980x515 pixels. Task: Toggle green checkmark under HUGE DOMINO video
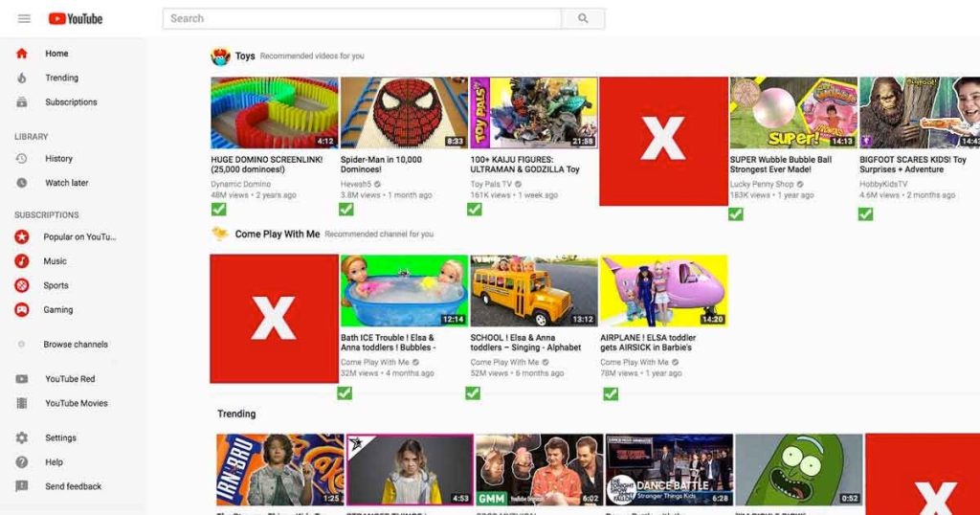point(218,209)
